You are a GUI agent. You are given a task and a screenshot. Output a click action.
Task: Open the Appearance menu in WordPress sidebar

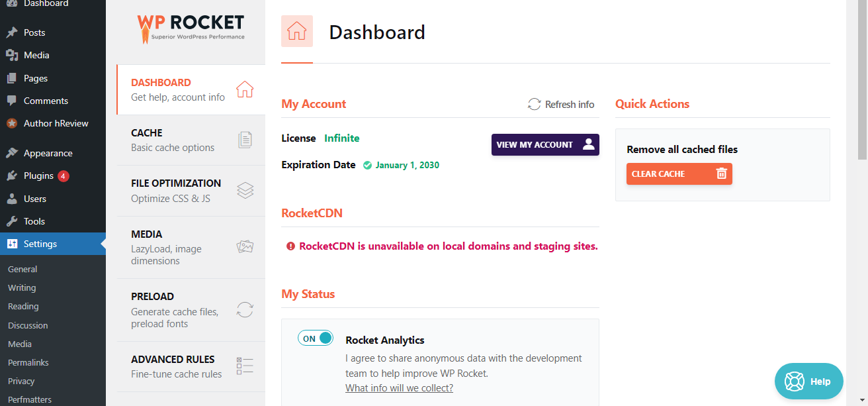point(48,153)
